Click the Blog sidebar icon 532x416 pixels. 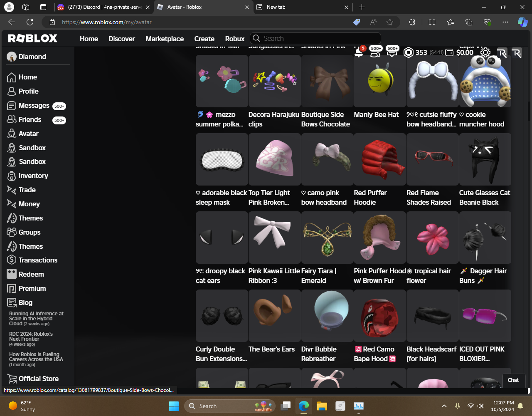[x=12, y=302]
